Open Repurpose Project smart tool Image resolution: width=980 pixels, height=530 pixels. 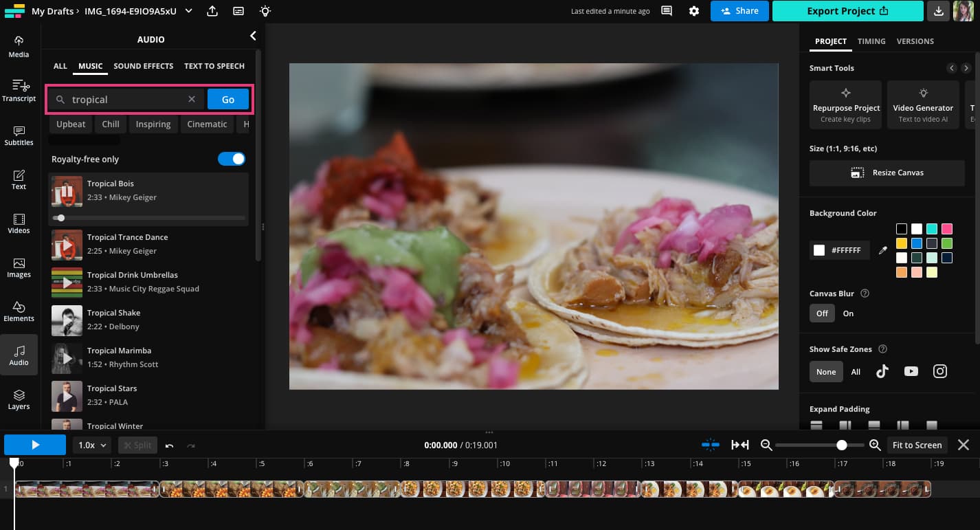tap(845, 105)
